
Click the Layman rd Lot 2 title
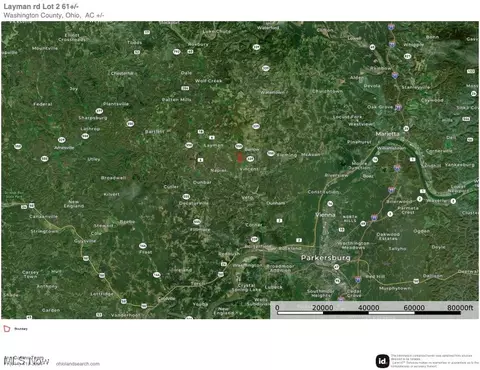click(x=41, y=6)
